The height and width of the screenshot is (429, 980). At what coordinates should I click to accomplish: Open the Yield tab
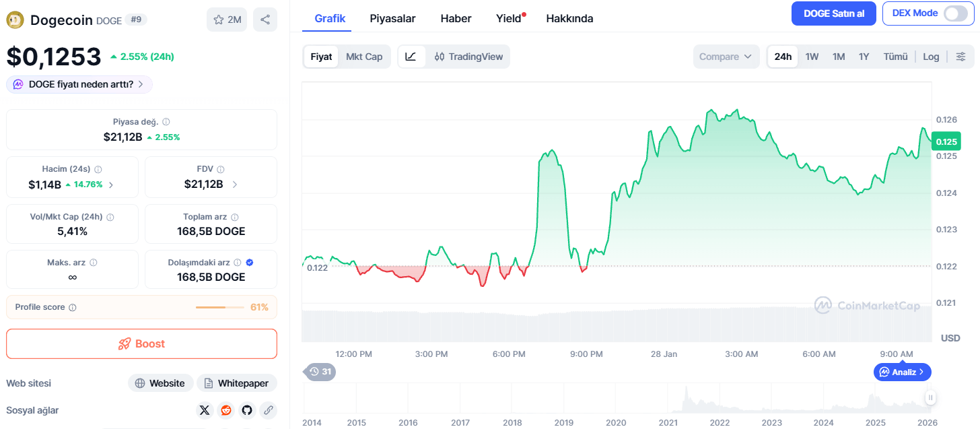point(510,18)
